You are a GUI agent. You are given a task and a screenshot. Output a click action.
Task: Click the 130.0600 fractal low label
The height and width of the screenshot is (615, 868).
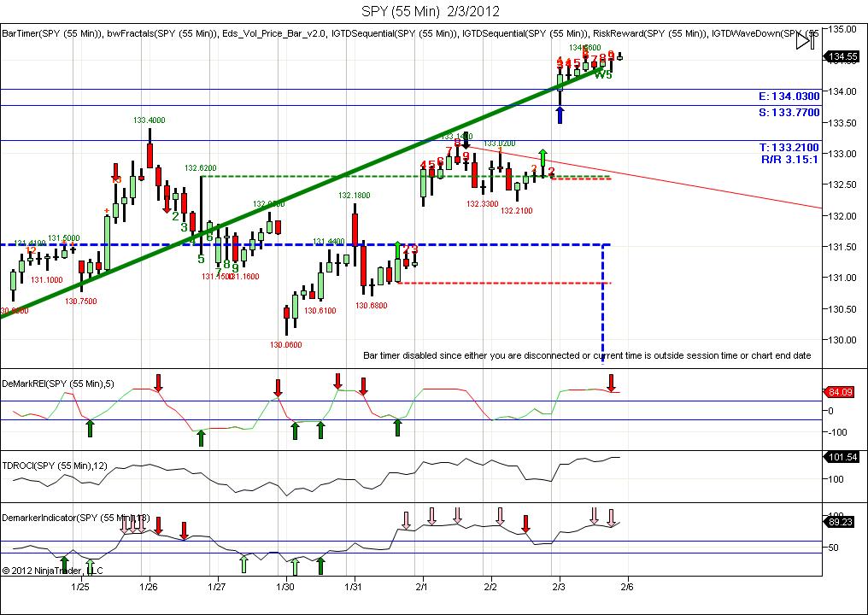(x=286, y=345)
